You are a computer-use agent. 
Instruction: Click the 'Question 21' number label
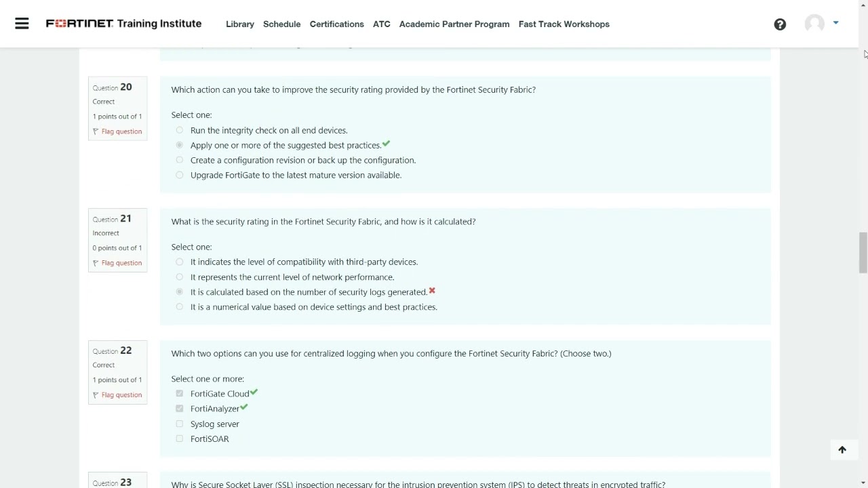(x=113, y=219)
